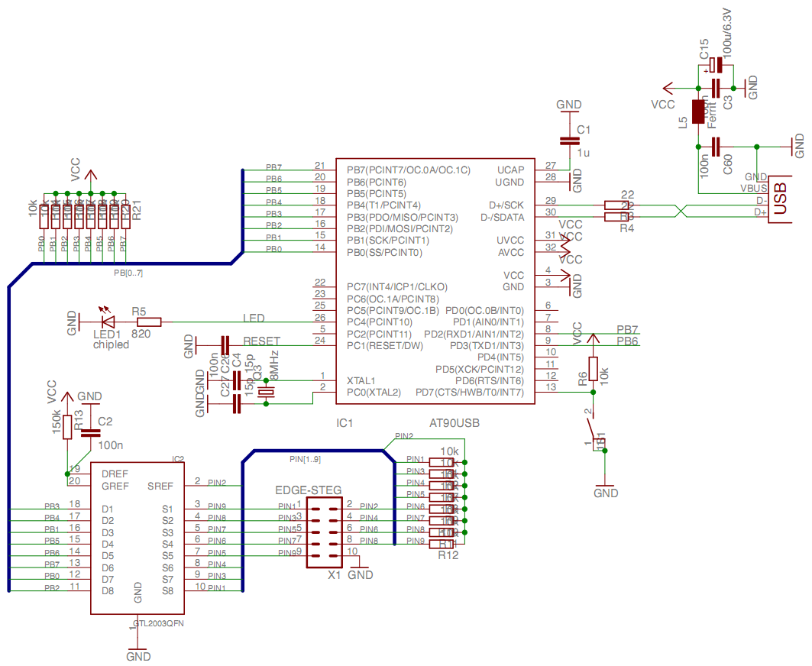Select the R12 resistor label
This screenshot has width=812, height=666.
click(x=448, y=555)
